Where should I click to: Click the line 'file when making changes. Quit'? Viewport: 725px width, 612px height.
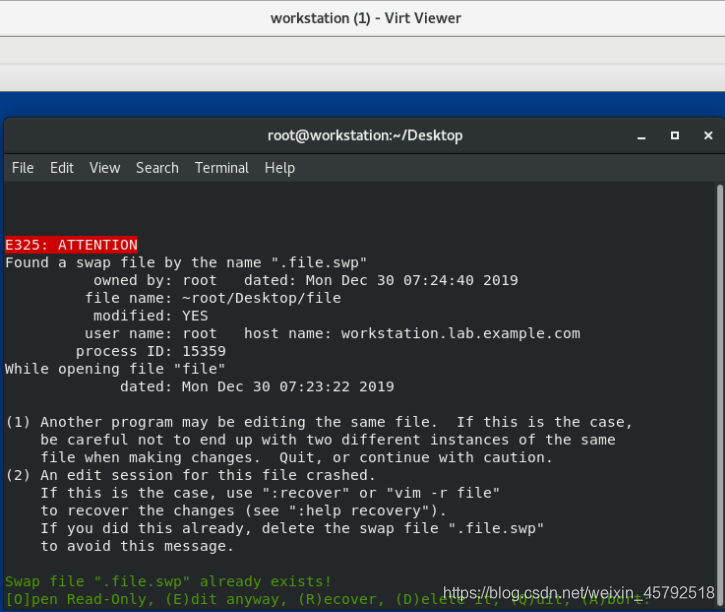coord(296,458)
